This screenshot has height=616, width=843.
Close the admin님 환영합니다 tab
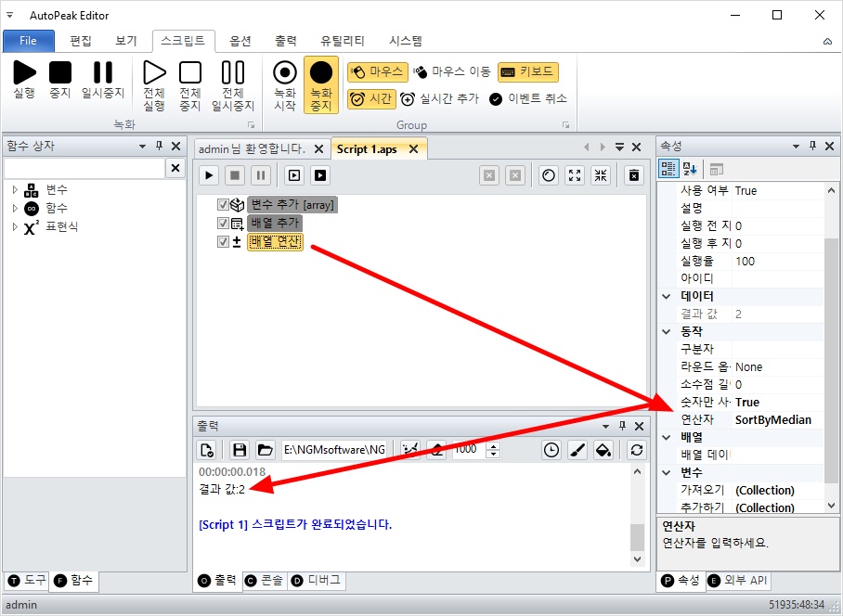pyautogui.click(x=318, y=148)
